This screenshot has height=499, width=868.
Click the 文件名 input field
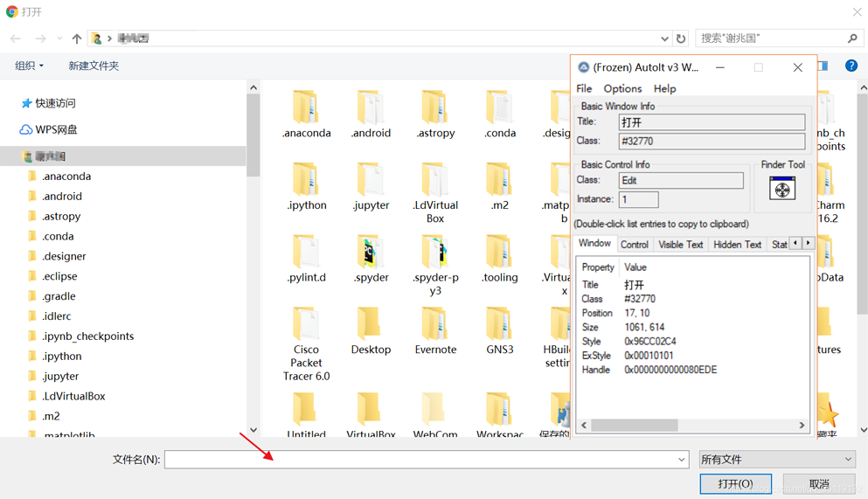click(420, 460)
